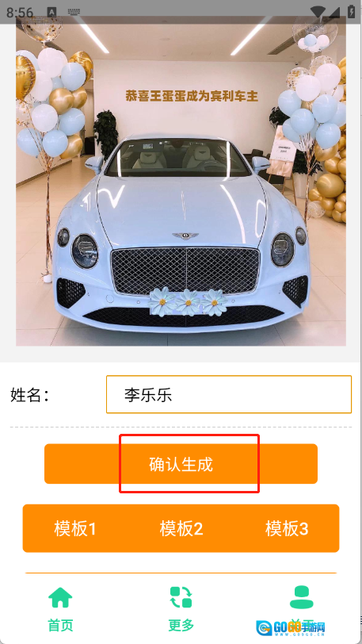Image resolution: width=362 pixels, height=644 pixels.
Task: Tap the Wi-Fi status bar icon
Action: pyautogui.click(x=318, y=12)
